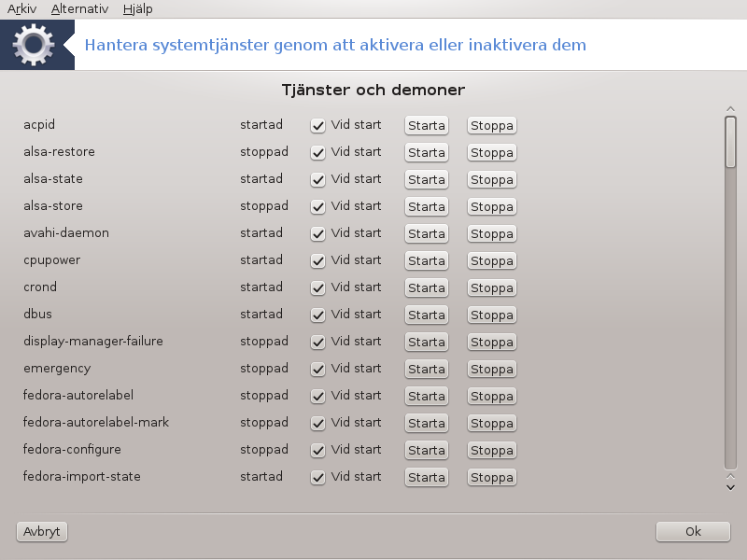Uncheck Vid start for dbus service
The width and height of the screenshot is (747, 560).
(317, 315)
